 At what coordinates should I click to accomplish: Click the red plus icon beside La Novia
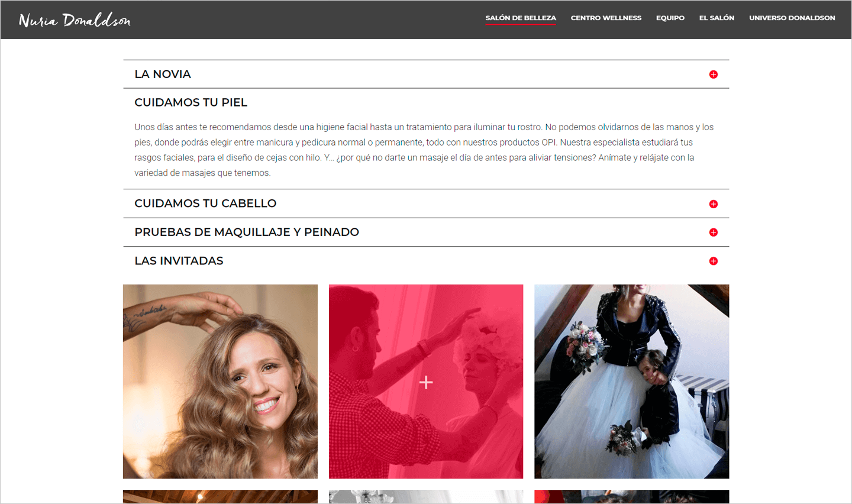click(713, 75)
